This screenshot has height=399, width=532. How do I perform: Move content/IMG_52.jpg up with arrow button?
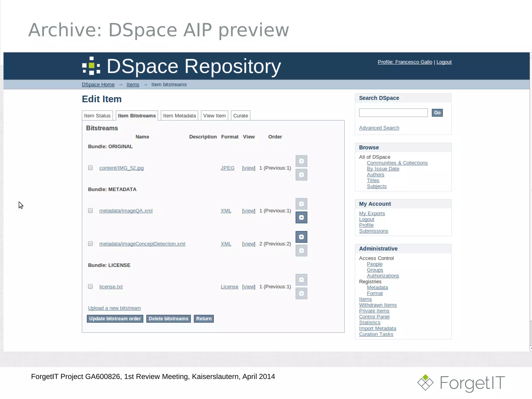click(x=301, y=161)
